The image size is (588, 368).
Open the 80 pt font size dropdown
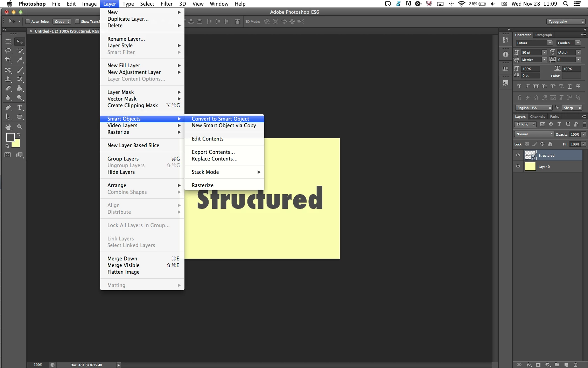tap(544, 52)
